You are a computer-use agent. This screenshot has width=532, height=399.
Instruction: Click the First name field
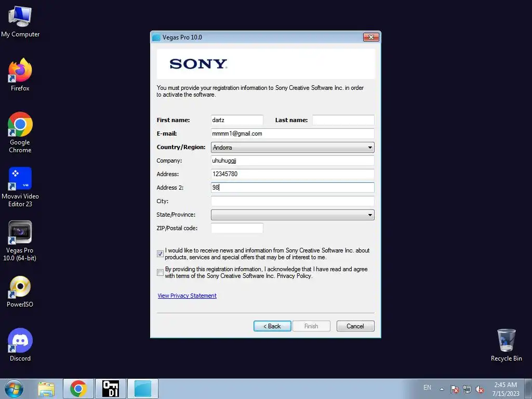point(237,120)
